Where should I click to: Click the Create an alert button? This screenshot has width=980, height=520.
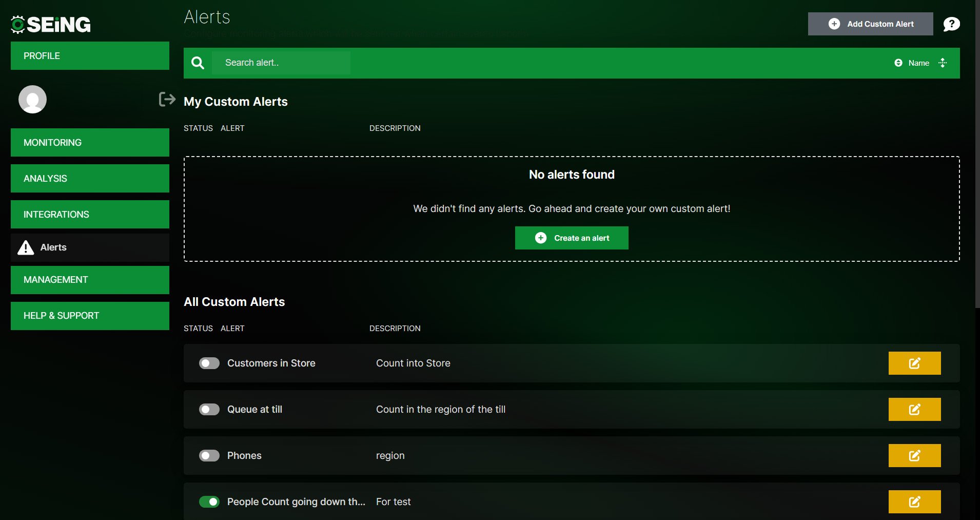point(572,238)
